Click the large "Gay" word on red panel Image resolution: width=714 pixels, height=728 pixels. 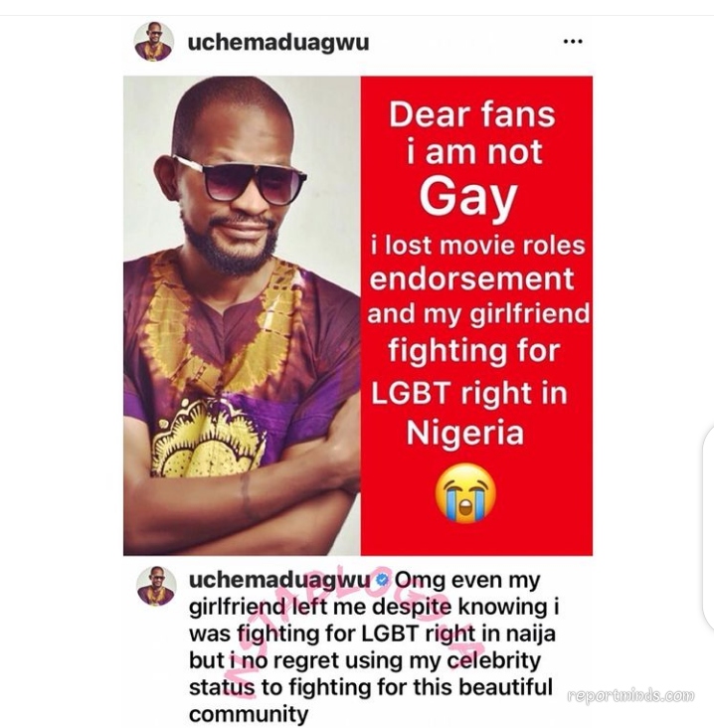click(468, 199)
